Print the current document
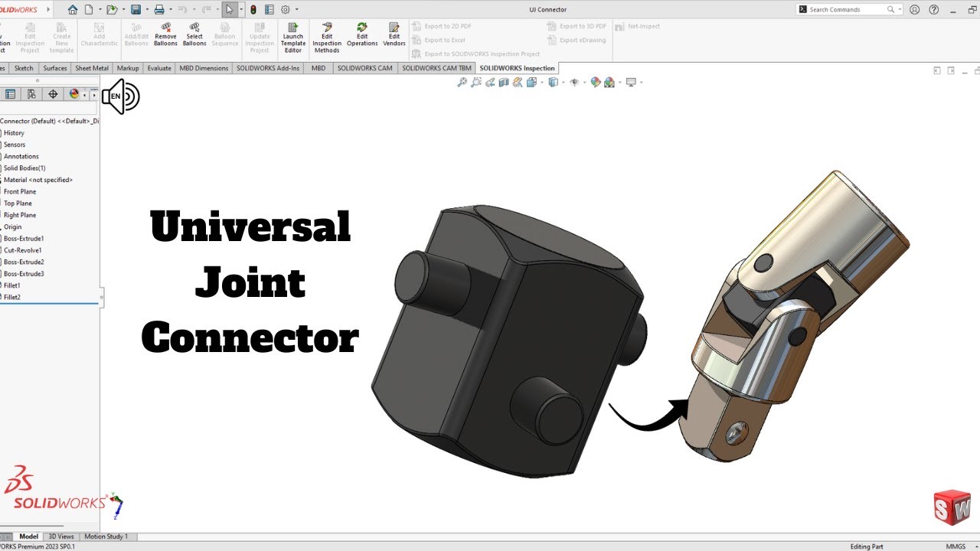This screenshot has width=980, height=551. coord(158,10)
